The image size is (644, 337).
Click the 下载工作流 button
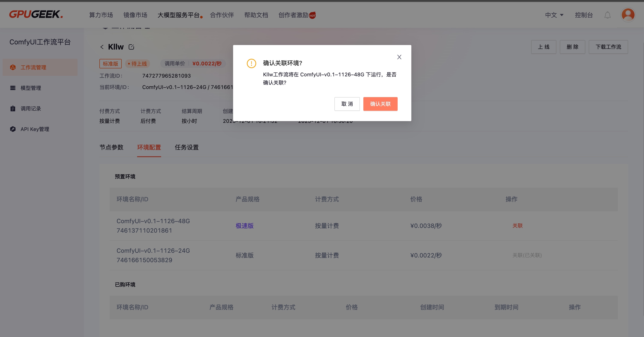click(x=608, y=47)
